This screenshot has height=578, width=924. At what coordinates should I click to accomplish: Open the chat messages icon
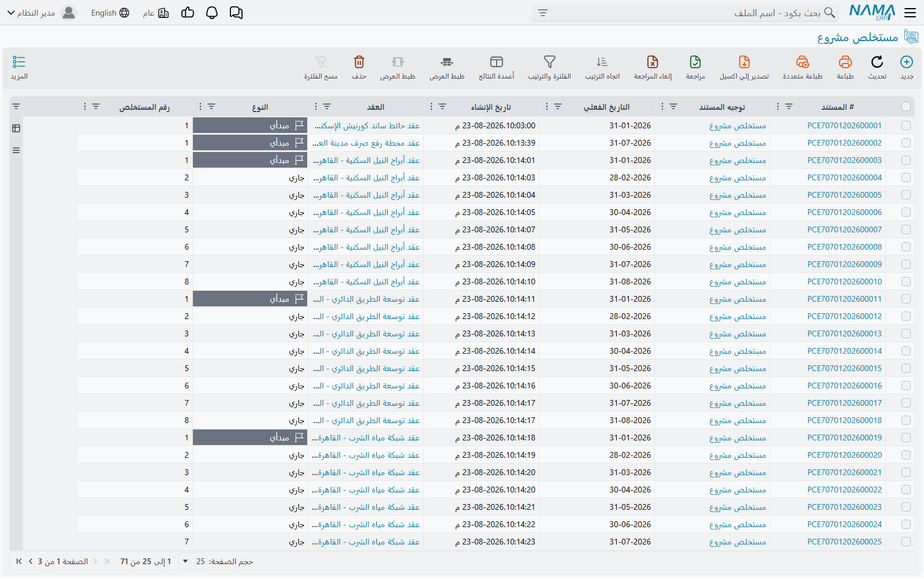click(x=236, y=13)
